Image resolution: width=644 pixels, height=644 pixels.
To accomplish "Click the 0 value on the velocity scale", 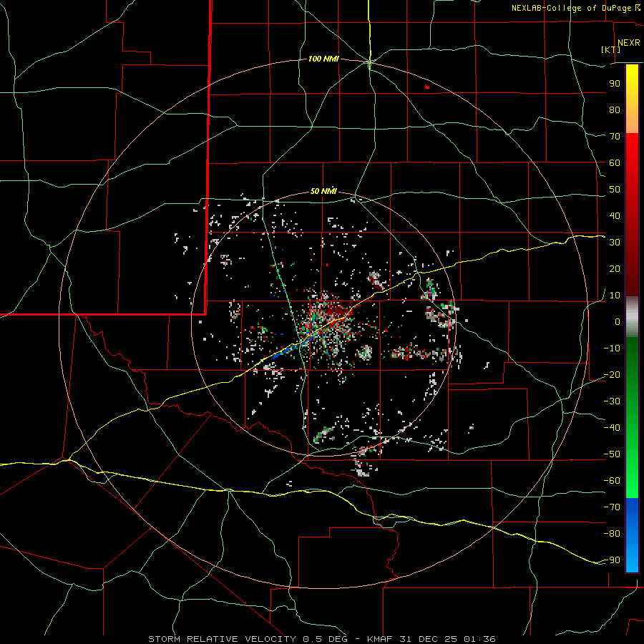I will click(x=618, y=321).
